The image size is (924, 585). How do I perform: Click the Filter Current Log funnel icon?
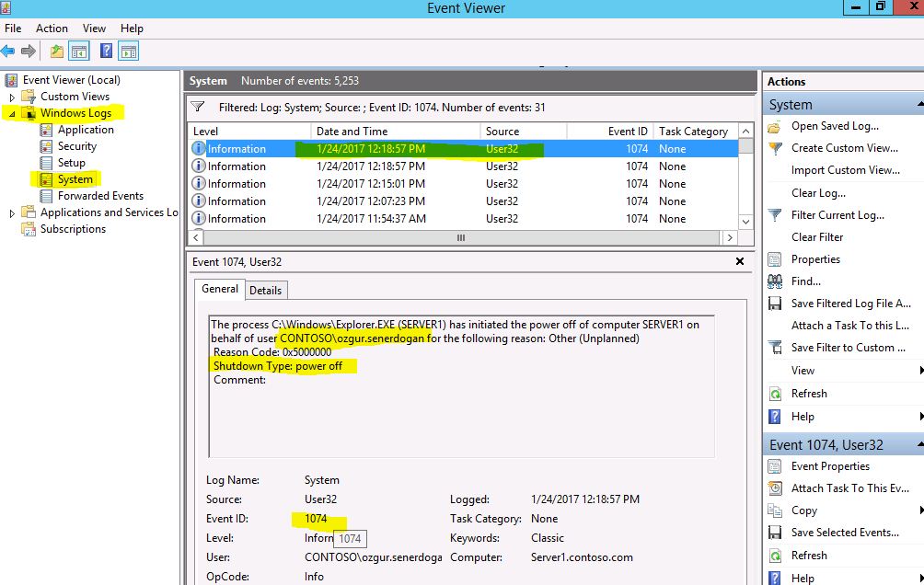pyautogui.click(x=776, y=215)
